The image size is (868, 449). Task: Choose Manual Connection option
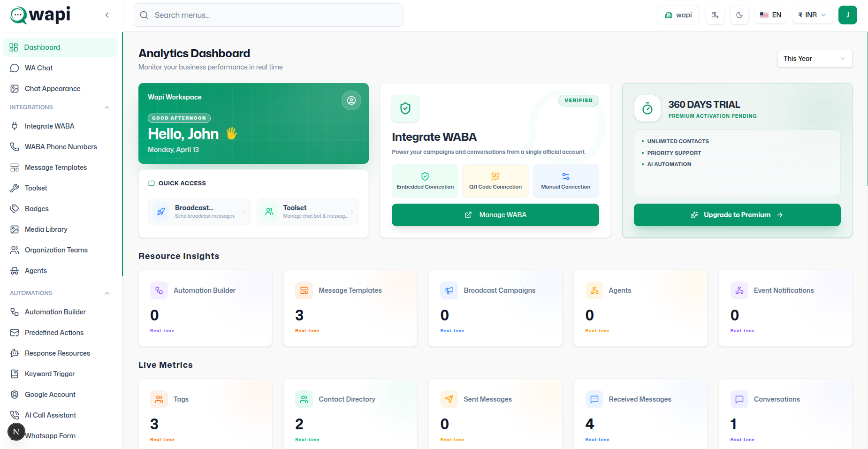click(x=565, y=181)
